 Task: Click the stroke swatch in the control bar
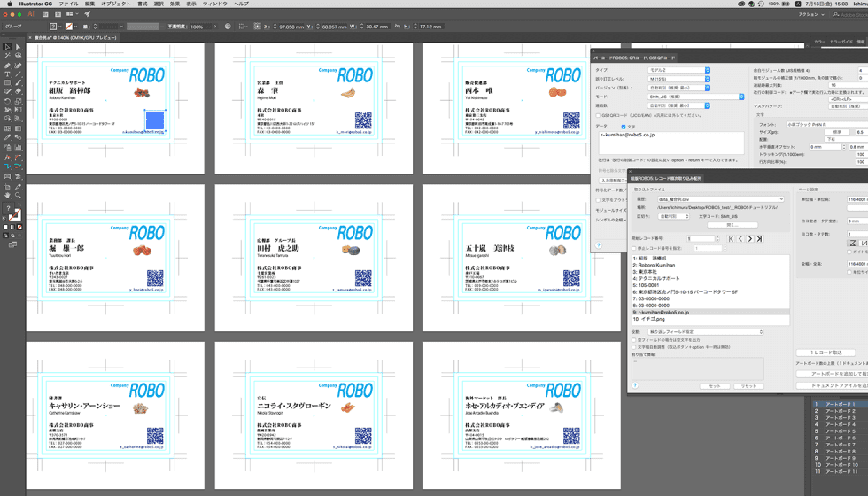[69, 26]
